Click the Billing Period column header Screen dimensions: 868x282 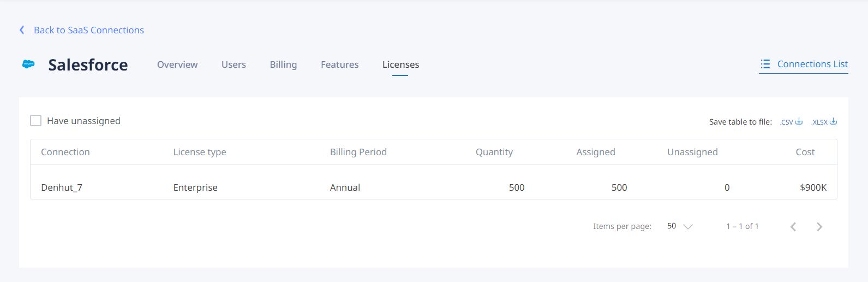358,152
